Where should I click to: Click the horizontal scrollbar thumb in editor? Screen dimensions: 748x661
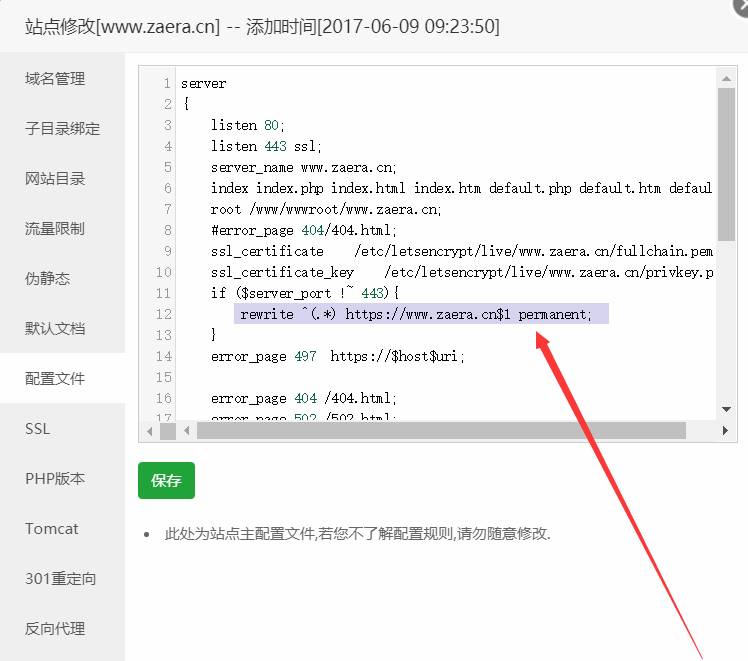(x=441, y=431)
